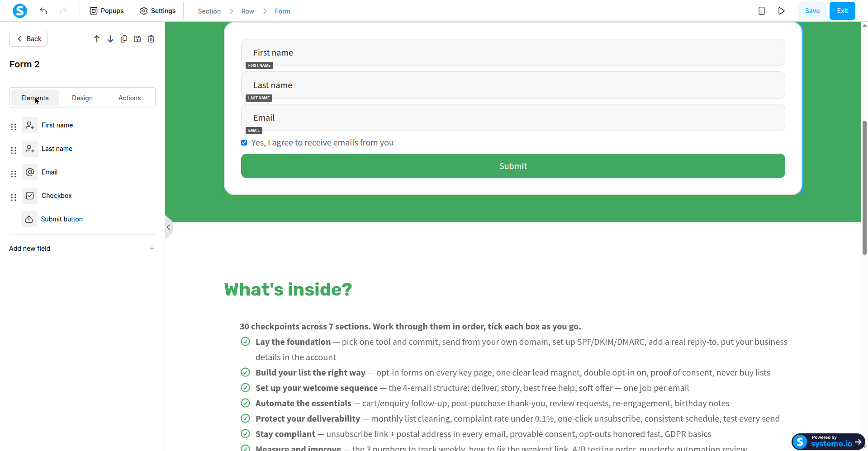Go to Section in breadcrumb

209,11
